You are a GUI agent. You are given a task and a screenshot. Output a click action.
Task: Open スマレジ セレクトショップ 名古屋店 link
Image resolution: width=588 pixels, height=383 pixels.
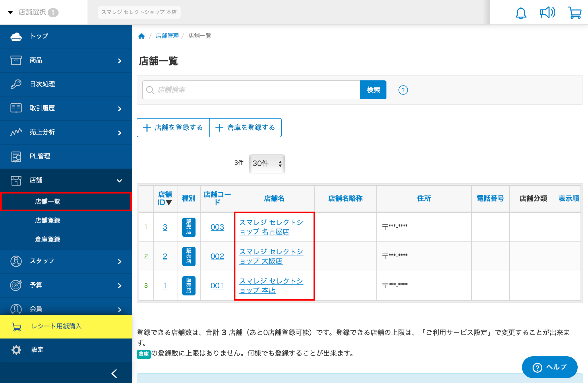coord(271,227)
